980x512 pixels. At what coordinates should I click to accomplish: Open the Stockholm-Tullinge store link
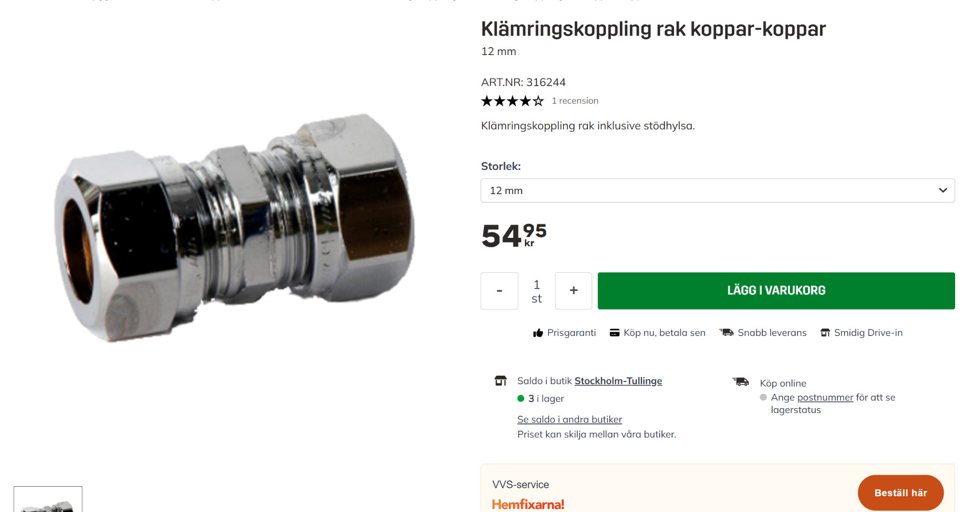[x=618, y=381]
